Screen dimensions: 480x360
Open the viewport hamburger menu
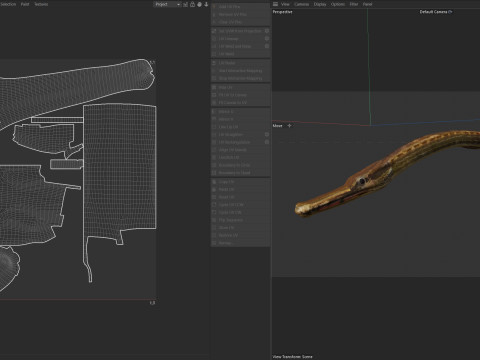coord(275,4)
